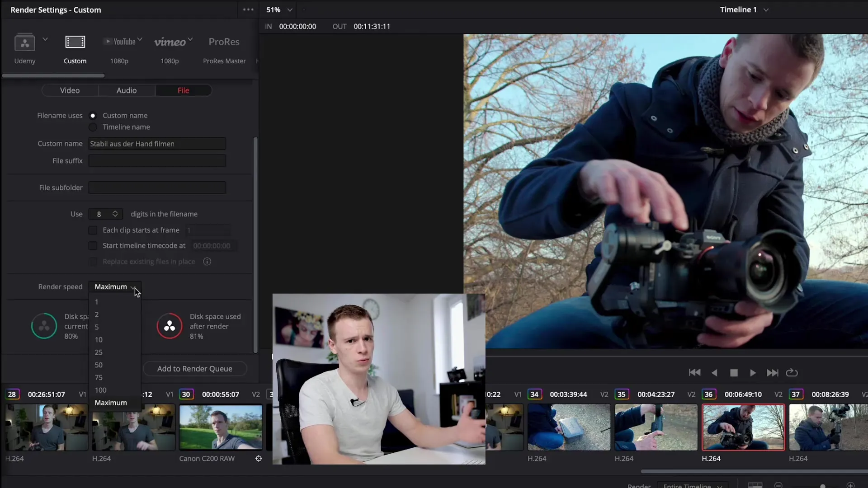This screenshot has width=868, height=488.
Task: Switch to the Video tab
Action: [70, 90]
